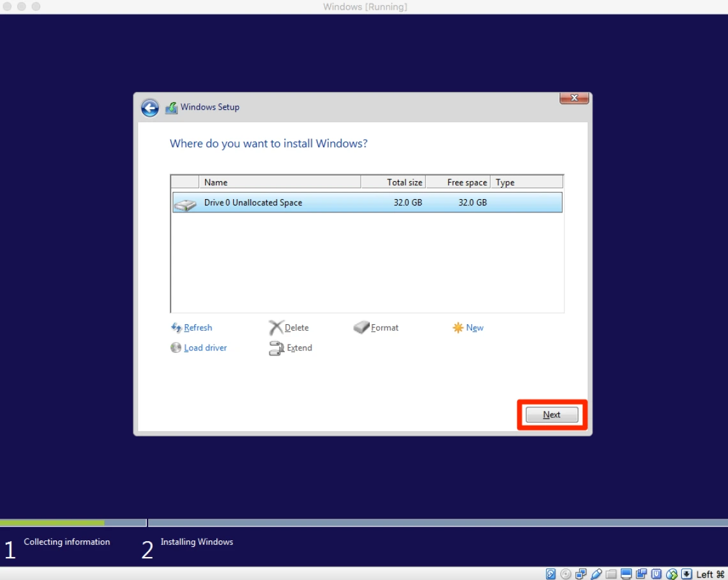This screenshot has height=580, width=728.
Task: Format the selected drive
Action: 375,327
